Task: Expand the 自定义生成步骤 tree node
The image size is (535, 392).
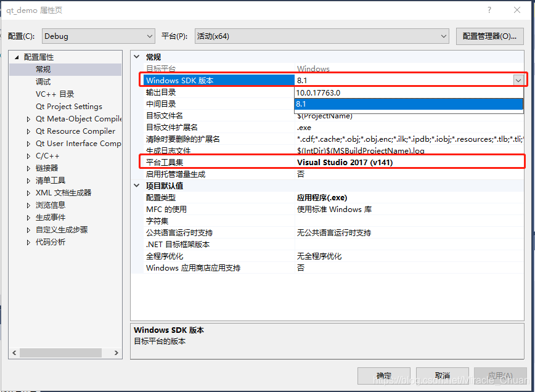Action: click(28, 230)
